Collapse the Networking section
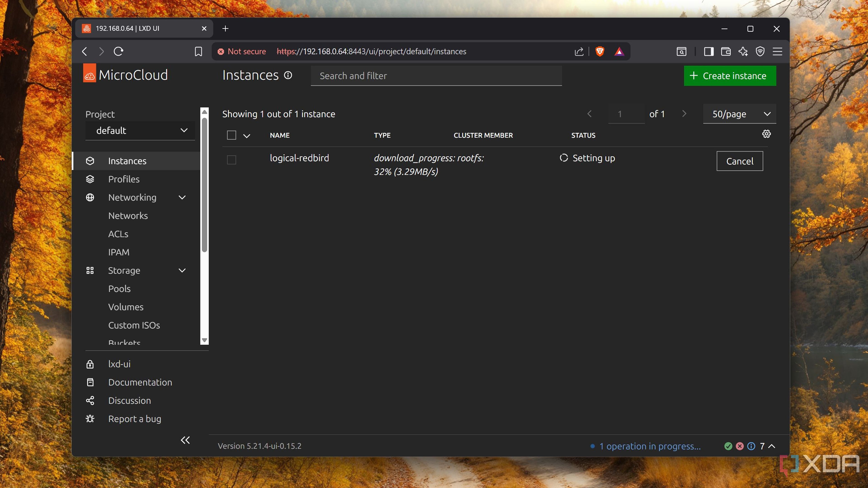868x488 pixels. pyautogui.click(x=182, y=197)
